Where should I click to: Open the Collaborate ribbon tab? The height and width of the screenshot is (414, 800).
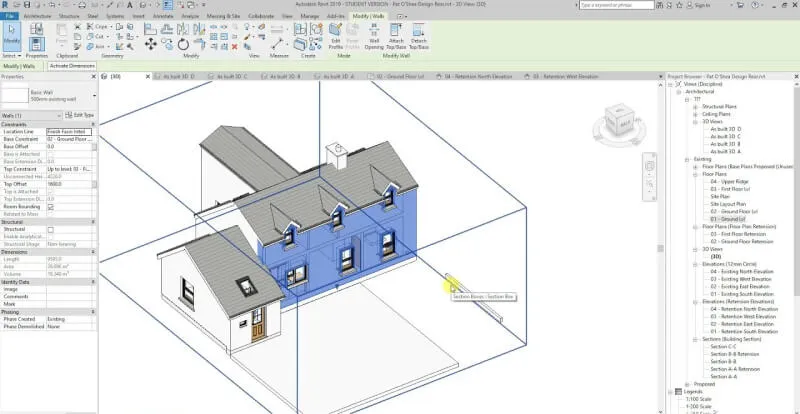261,16
